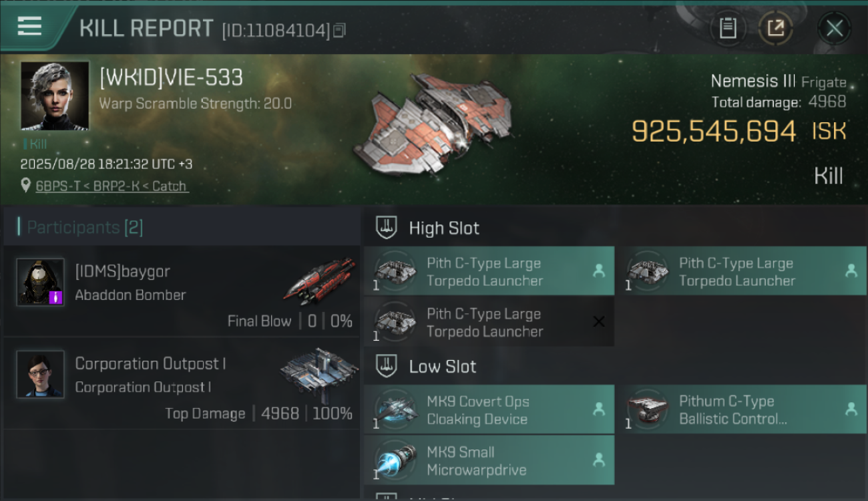Select the destroyed torpedo launcher with X
Image resolution: width=868 pixels, height=501 pixels.
489,322
